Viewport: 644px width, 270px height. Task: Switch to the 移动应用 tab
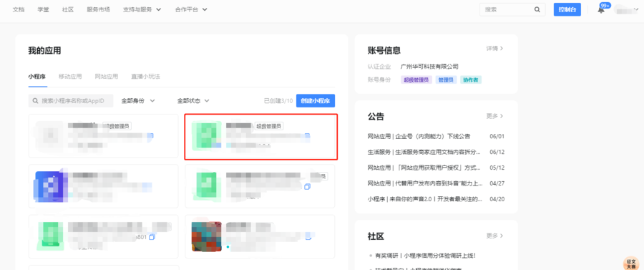70,77
